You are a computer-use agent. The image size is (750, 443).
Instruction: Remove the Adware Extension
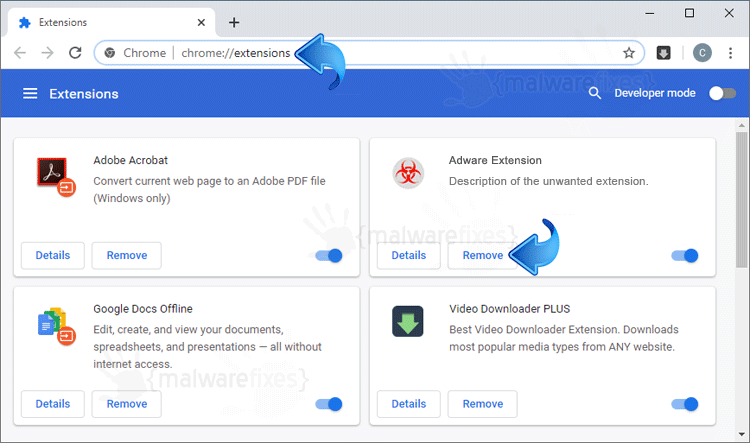coord(483,255)
